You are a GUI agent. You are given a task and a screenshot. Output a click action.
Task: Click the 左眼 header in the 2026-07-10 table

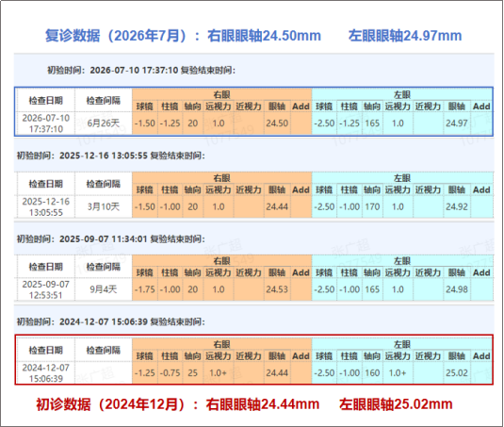pos(402,94)
